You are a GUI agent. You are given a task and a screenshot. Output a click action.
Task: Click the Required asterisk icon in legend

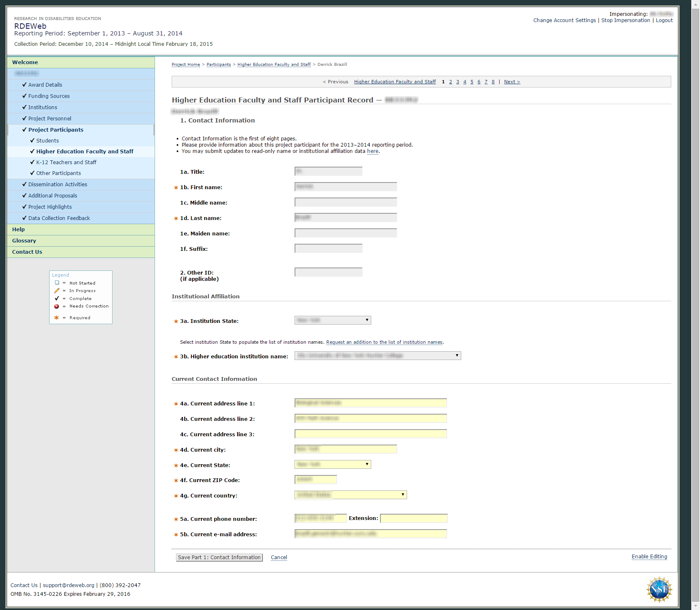pos(57,317)
